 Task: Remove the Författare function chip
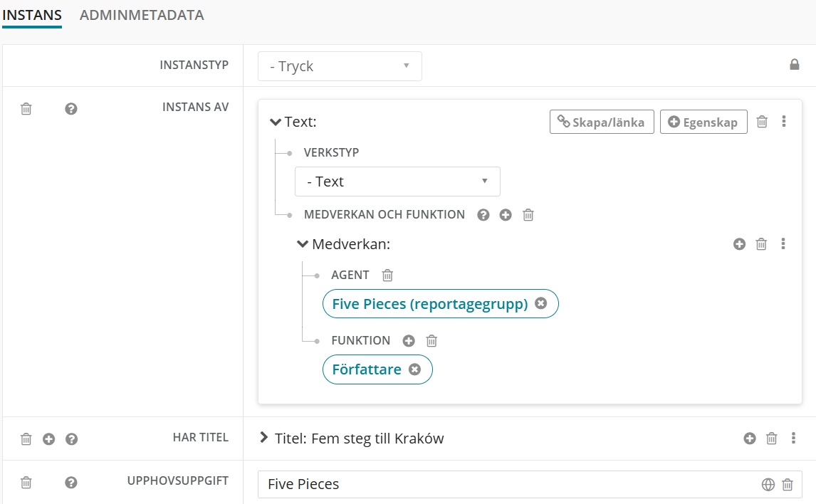point(414,369)
